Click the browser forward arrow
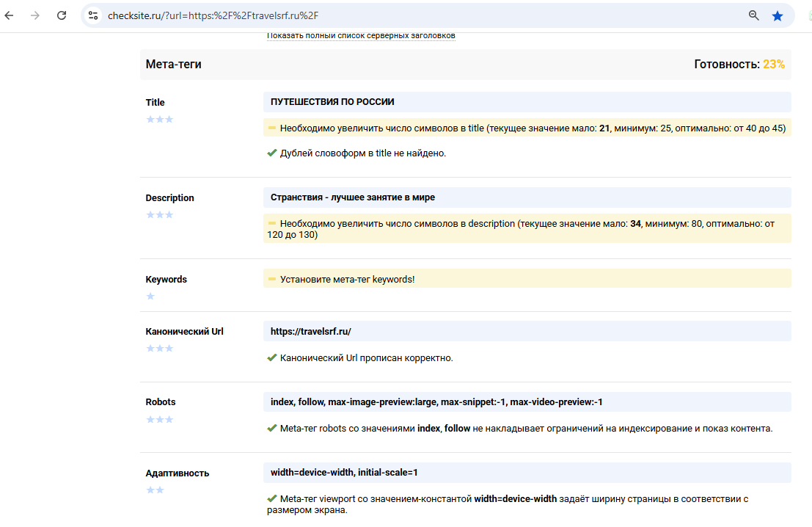 [x=35, y=15]
